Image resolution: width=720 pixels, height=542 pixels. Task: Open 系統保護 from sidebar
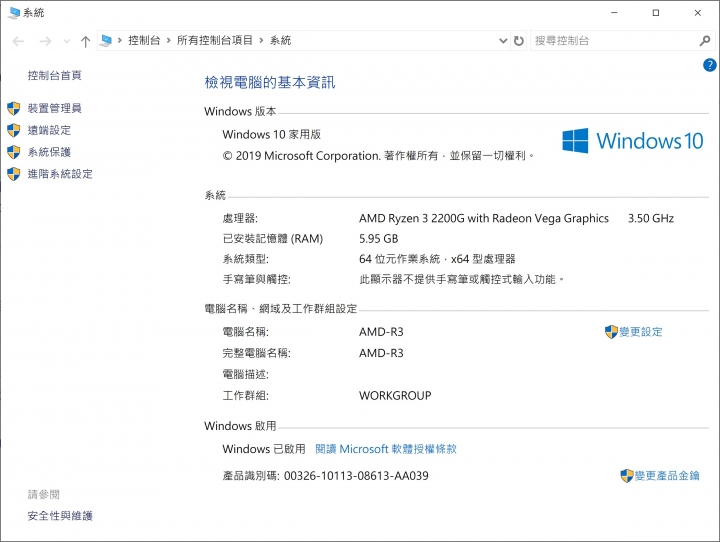pyautogui.click(x=49, y=152)
